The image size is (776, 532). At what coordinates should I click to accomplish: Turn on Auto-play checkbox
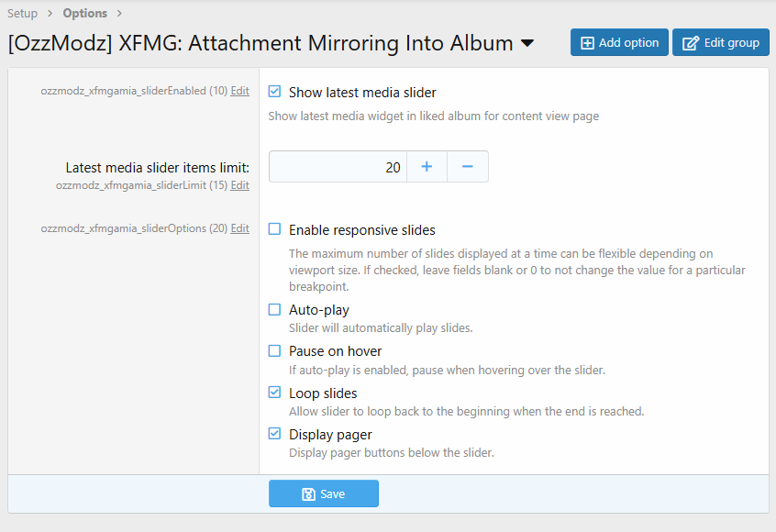274,310
